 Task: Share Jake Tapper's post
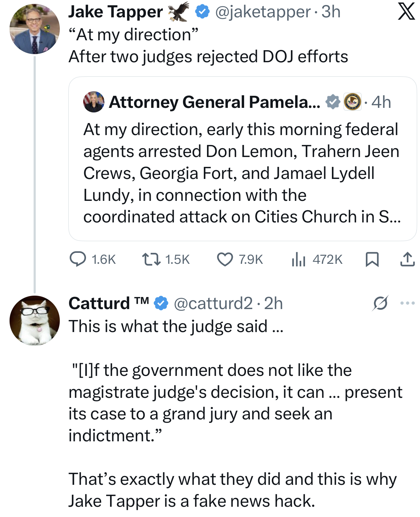click(407, 259)
